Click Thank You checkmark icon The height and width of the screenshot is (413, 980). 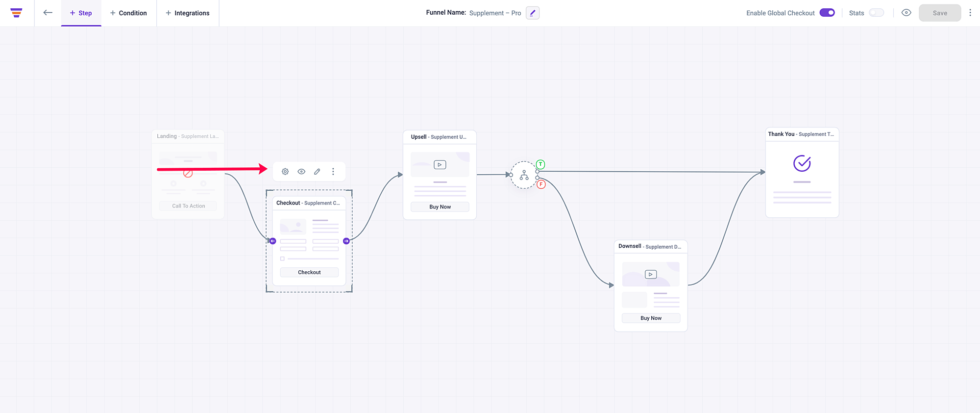click(x=802, y=163)
